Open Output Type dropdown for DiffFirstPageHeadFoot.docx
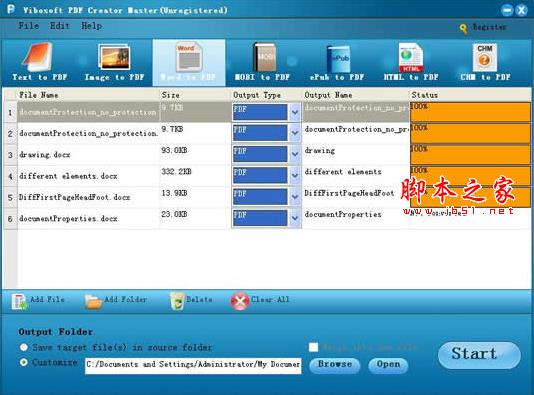Viewport: 534px width, 395px height. 295,197
